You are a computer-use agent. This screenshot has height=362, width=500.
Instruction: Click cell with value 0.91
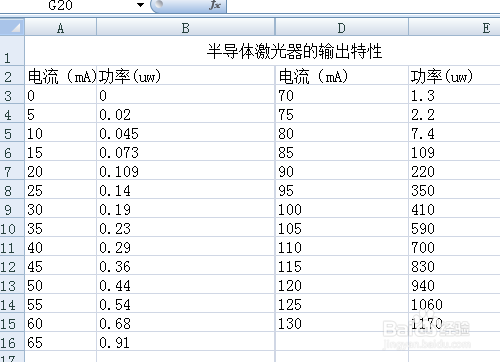[x=186, y=341]
